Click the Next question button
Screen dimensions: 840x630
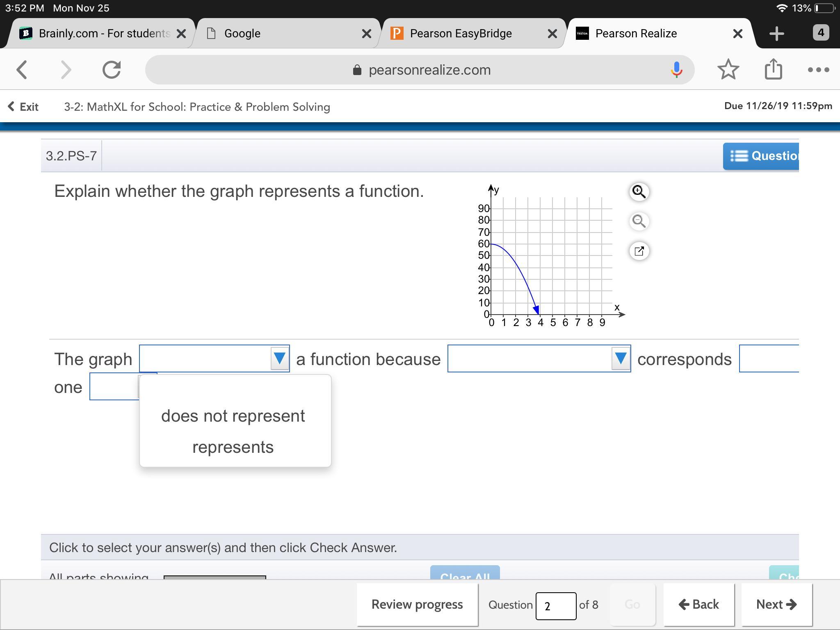coord(776,605)
